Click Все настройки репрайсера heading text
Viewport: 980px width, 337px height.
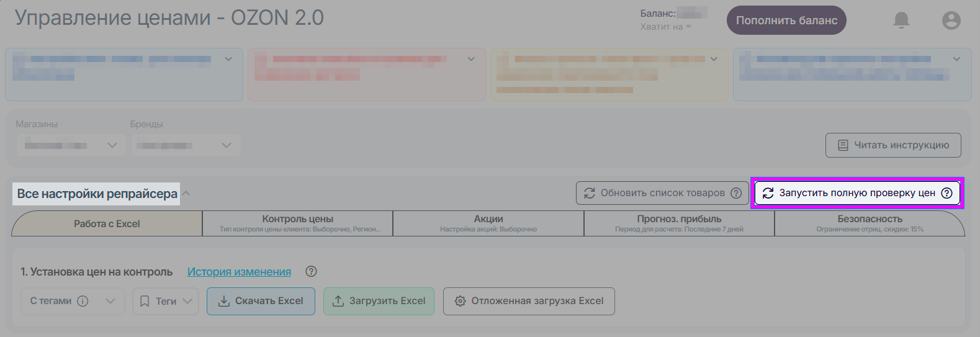[97, 194]
